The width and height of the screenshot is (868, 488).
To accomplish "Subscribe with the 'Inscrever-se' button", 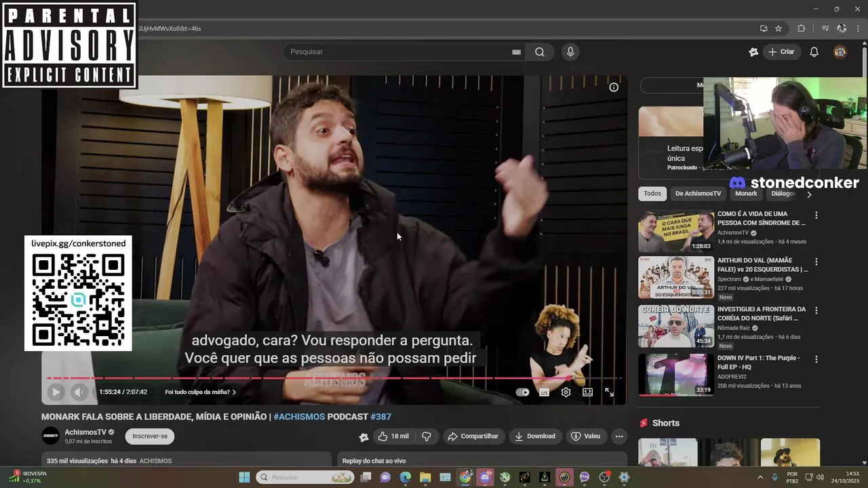I will 150,436.
